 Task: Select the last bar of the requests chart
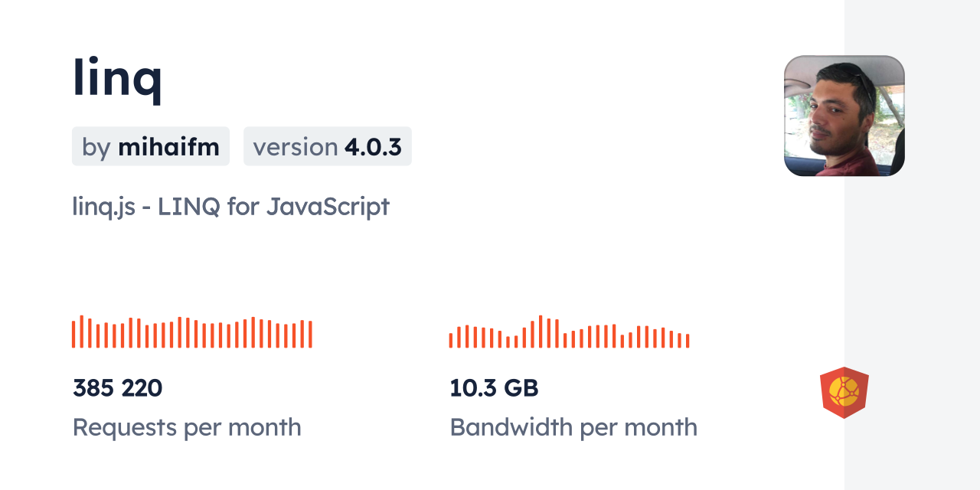click(311, 335)
